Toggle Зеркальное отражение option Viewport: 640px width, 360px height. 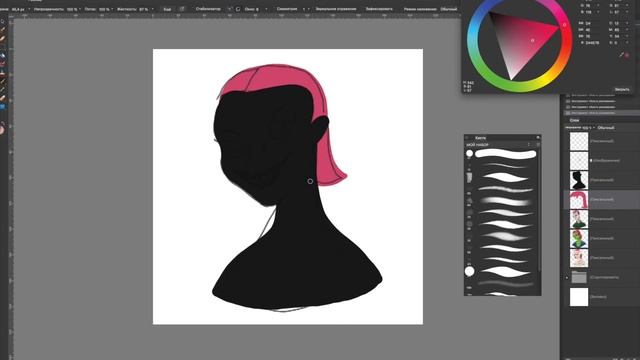[x=336, y=9]
